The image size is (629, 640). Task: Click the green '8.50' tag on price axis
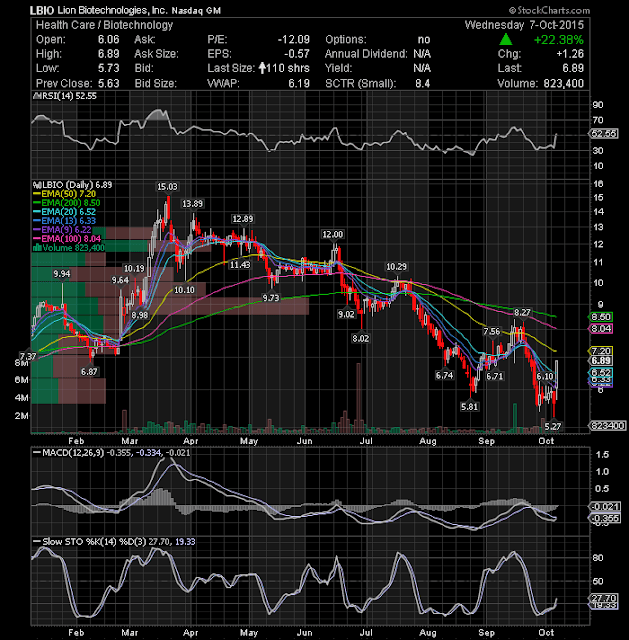pyautogui.click(x=601, y=317)
